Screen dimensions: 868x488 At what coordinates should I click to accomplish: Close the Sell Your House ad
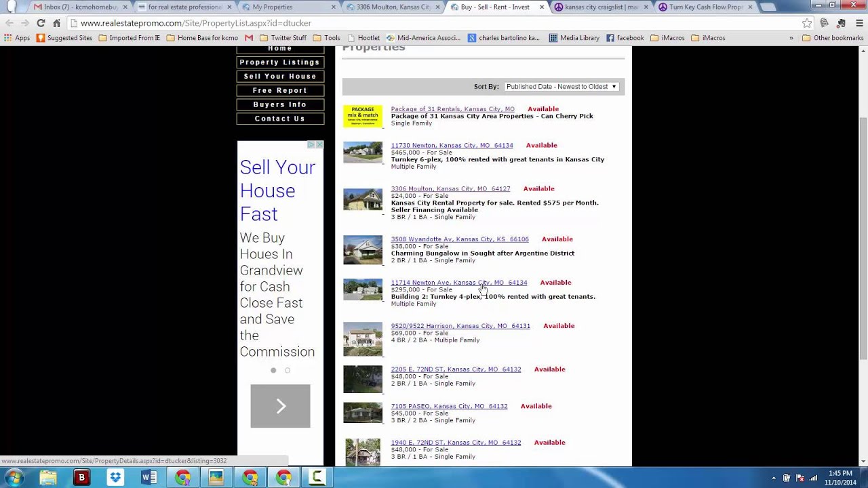(x=319, y=144)
